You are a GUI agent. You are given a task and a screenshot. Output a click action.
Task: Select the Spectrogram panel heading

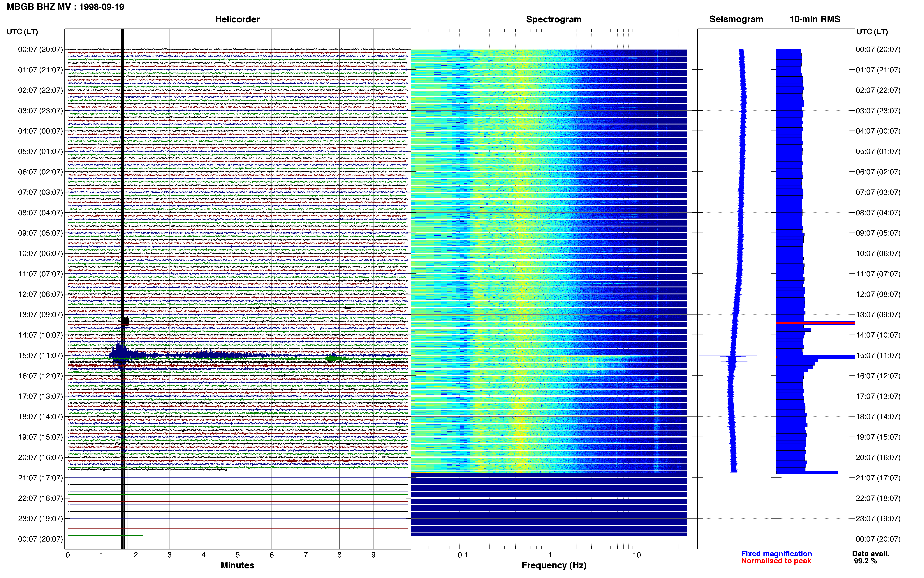pos(554,19)
